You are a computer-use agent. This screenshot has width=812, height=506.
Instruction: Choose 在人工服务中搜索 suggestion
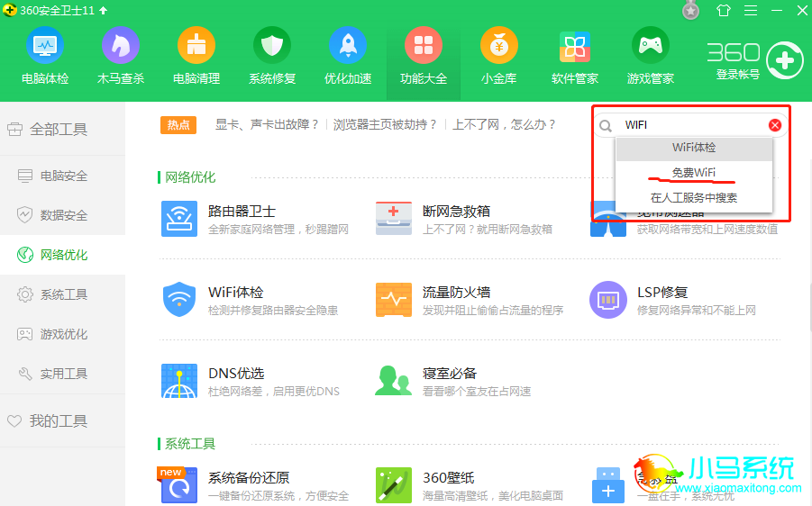tap(694, 198)
